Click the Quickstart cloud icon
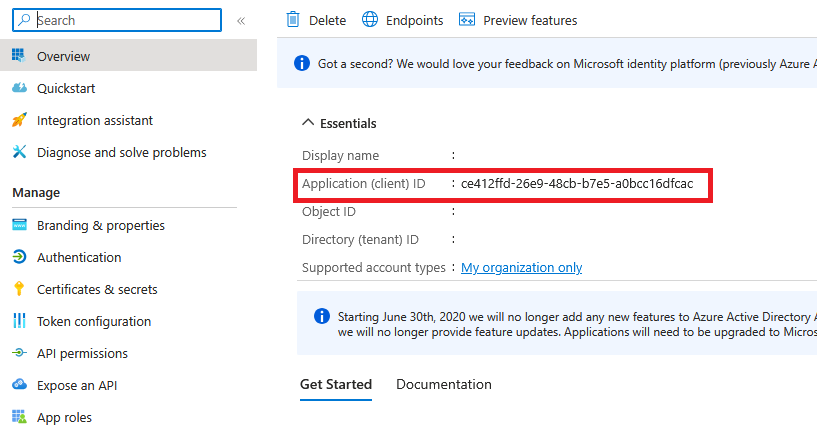Image resolution: width=817 pixels, height=428 pixels. tap(19, 88)
